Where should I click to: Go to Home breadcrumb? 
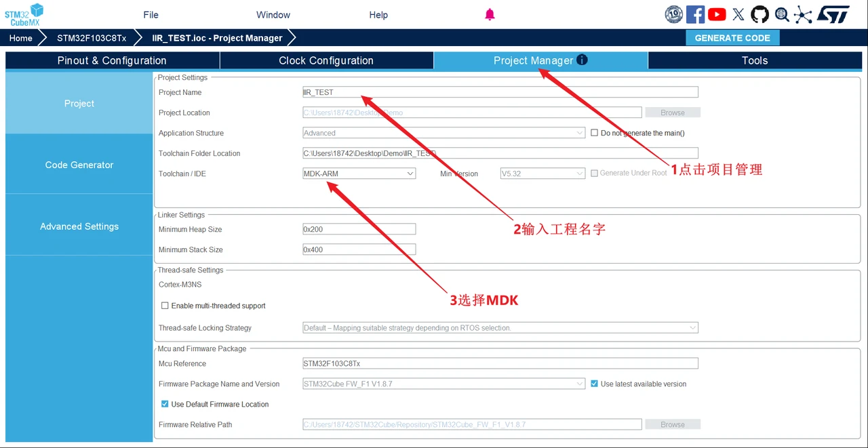(20, 38)
